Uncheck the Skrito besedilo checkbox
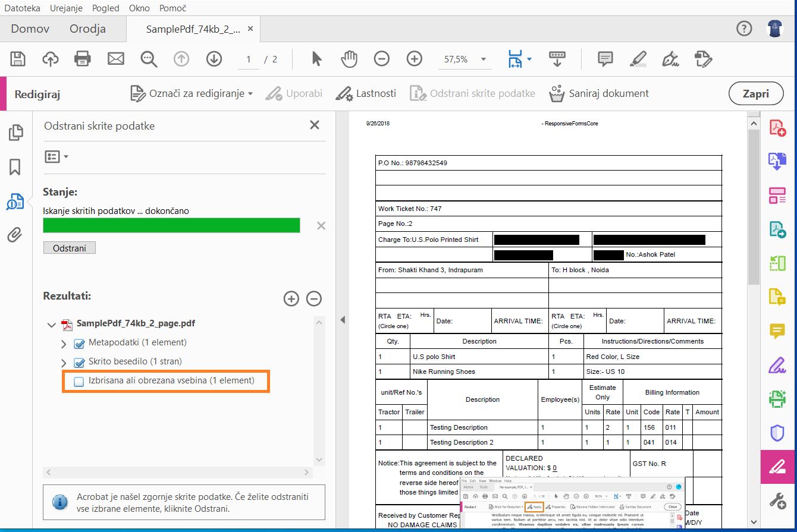This screenshot has height=532, width=797. click(79, 362)
